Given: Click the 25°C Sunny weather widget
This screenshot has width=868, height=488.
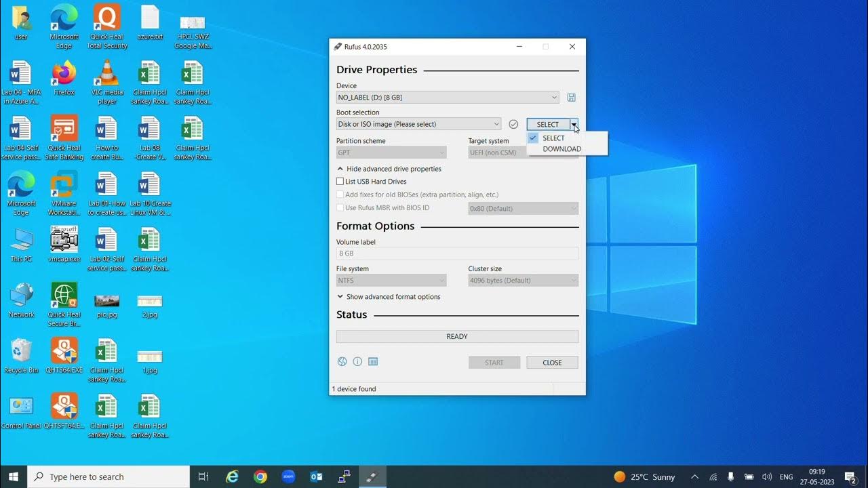Looking at the screenshot, I should (644, 477).
